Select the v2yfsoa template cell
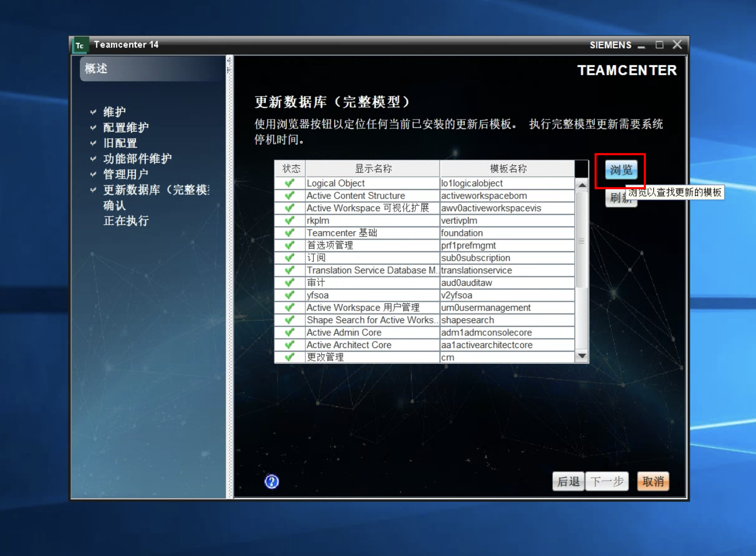 [x=508, y=295]
